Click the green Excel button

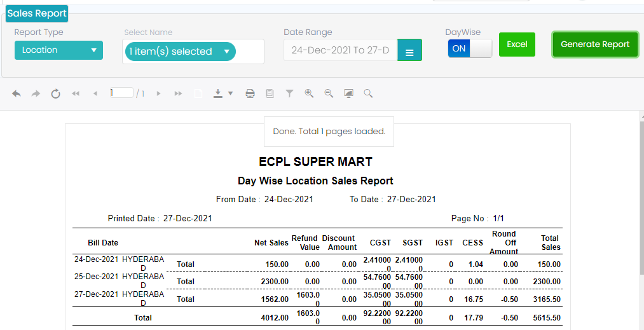517,45
